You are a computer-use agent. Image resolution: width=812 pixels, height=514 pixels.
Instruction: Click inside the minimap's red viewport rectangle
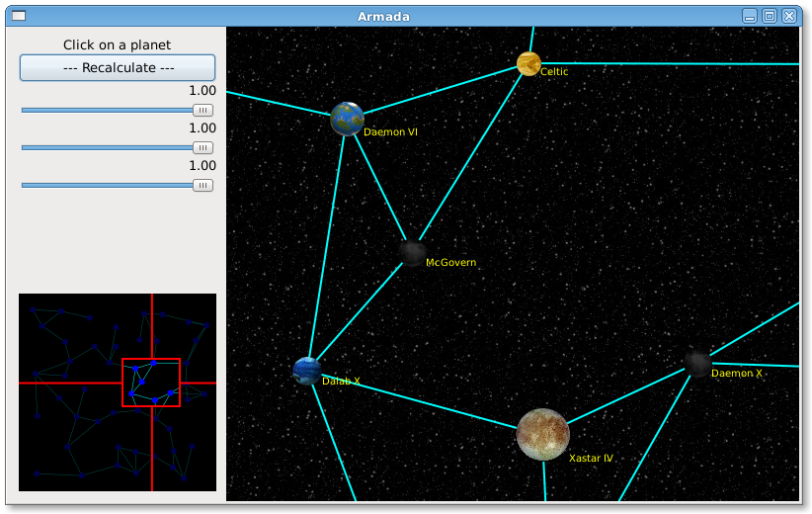tap(151, 382)
